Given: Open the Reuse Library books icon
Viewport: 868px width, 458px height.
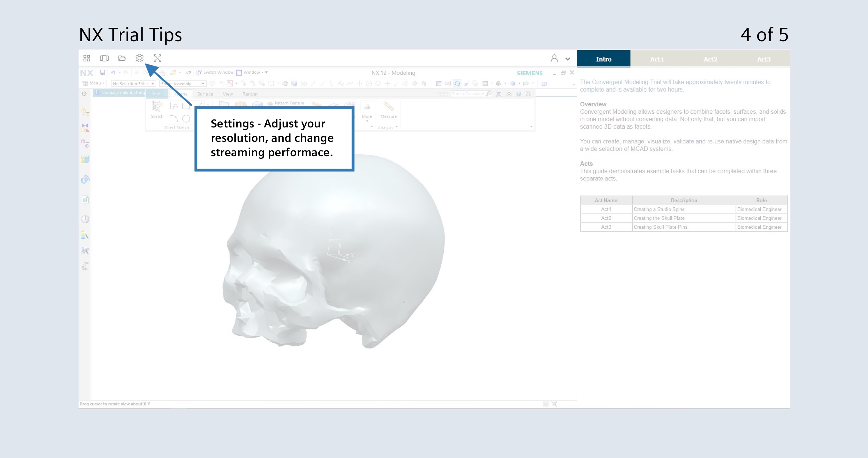Looking at the screenshot, I should [x=85, y=159].
